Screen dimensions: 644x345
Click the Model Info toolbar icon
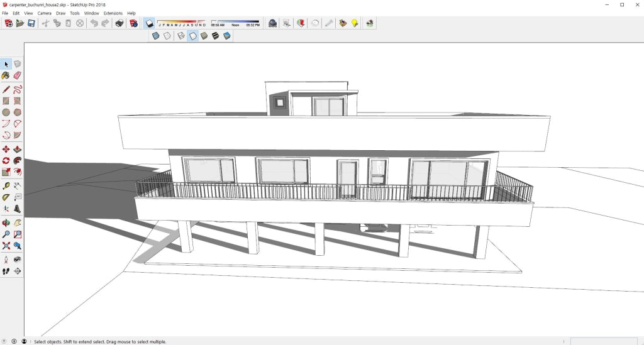point(133,23)
